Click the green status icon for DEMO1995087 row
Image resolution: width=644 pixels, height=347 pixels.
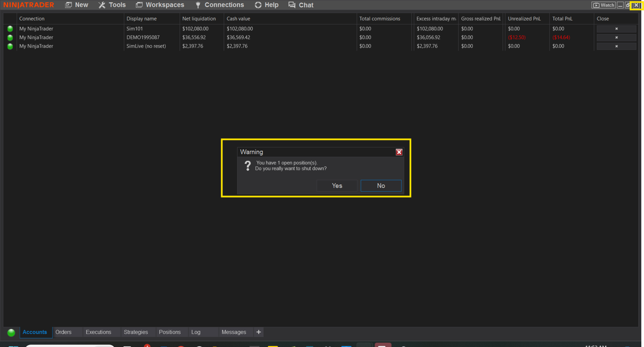pos(10,38)
